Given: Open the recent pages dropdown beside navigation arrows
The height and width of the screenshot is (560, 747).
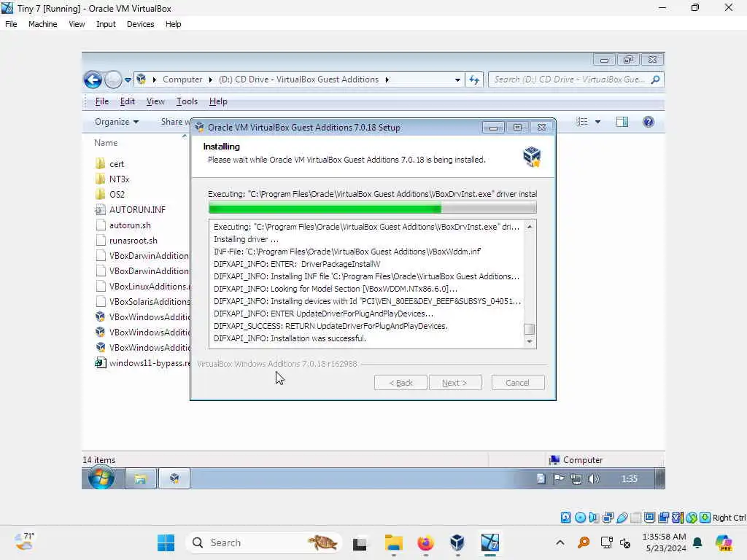Looking at the screenshot, I should [128, 80].
